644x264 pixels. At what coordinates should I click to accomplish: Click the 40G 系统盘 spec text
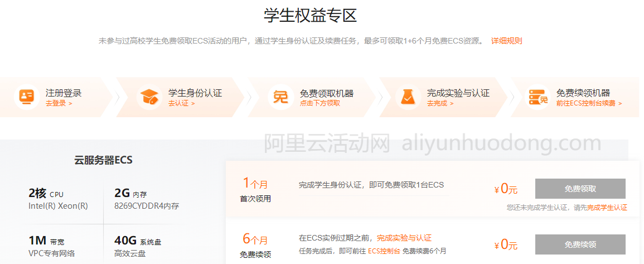click(138, 241)
